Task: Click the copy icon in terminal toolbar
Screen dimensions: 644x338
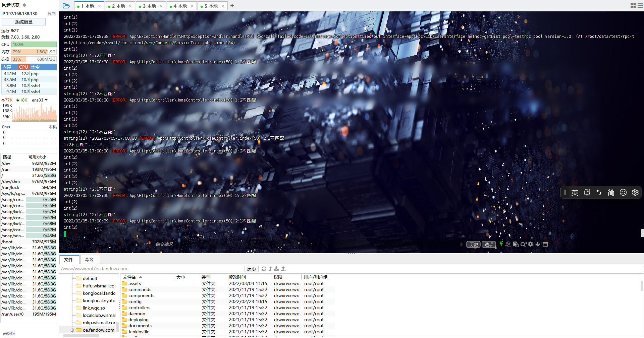Action: (x=508, y=244)
